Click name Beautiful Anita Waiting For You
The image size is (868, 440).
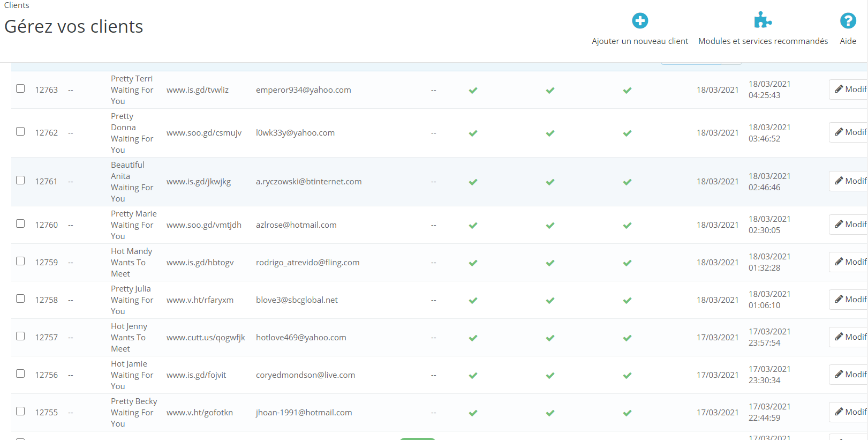pos(132,182)
